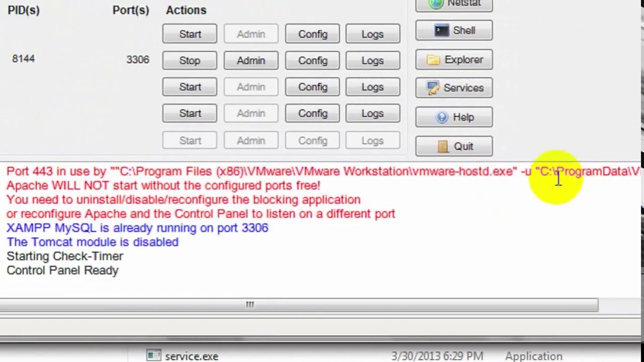The image size is (644, 362).
Task: Click the greyed-out Config button in the last row
Action: [312, 141]
